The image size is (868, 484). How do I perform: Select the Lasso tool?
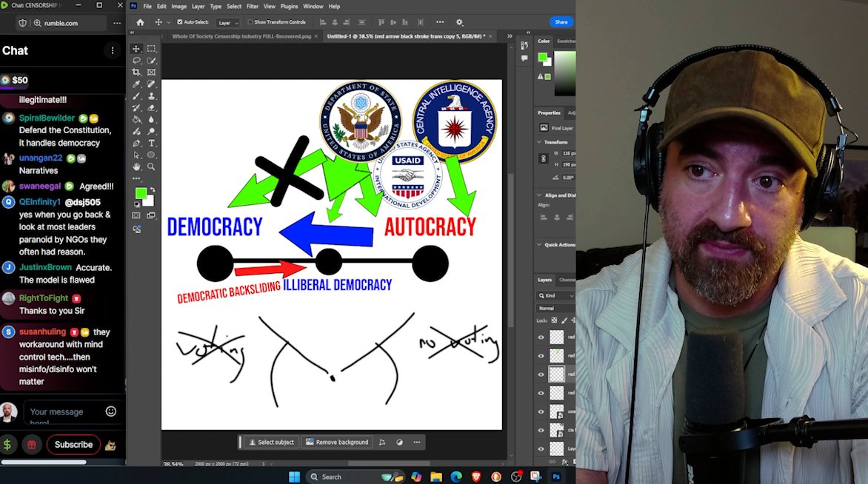point(136,60)
